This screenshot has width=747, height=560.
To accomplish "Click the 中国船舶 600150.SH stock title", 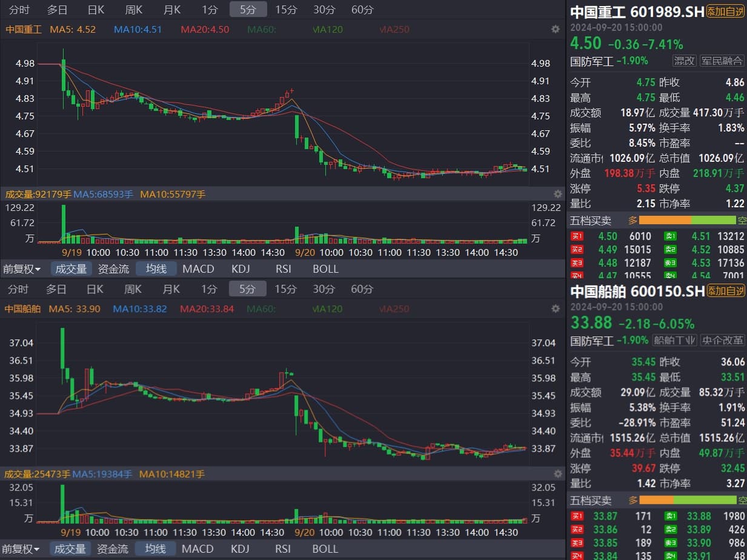I will [637, 291].
